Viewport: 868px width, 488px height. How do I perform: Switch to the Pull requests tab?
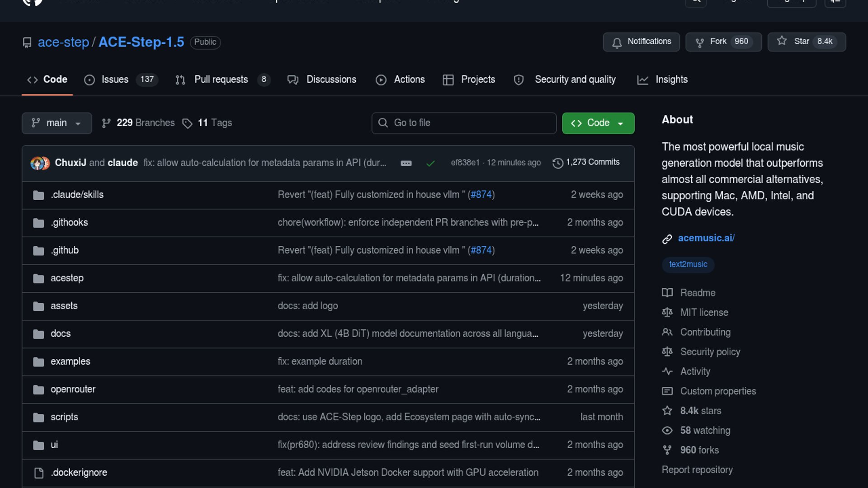(x=221, y=80)
